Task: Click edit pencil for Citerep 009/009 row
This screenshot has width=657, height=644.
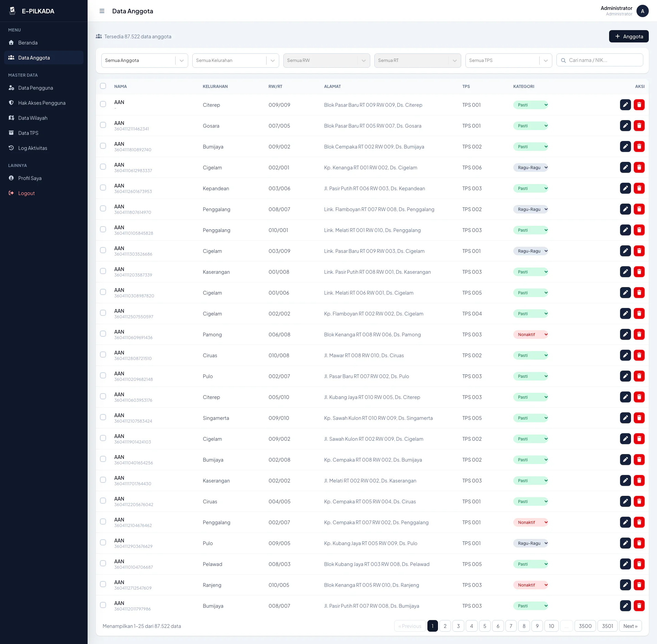Action: click(x=625, y=105)
